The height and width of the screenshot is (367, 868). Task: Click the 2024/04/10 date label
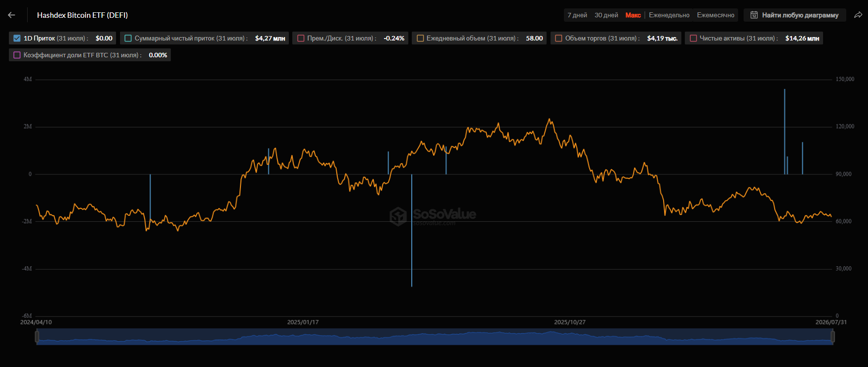(x=36, y=322)
